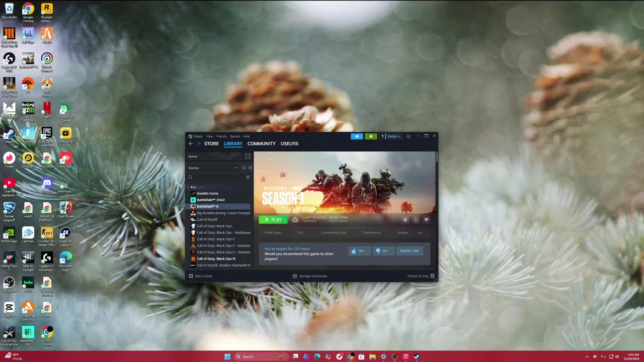Screen dimensions: 644x362
Task: Open the Community Hub link
Action: [x=333, y=233]
